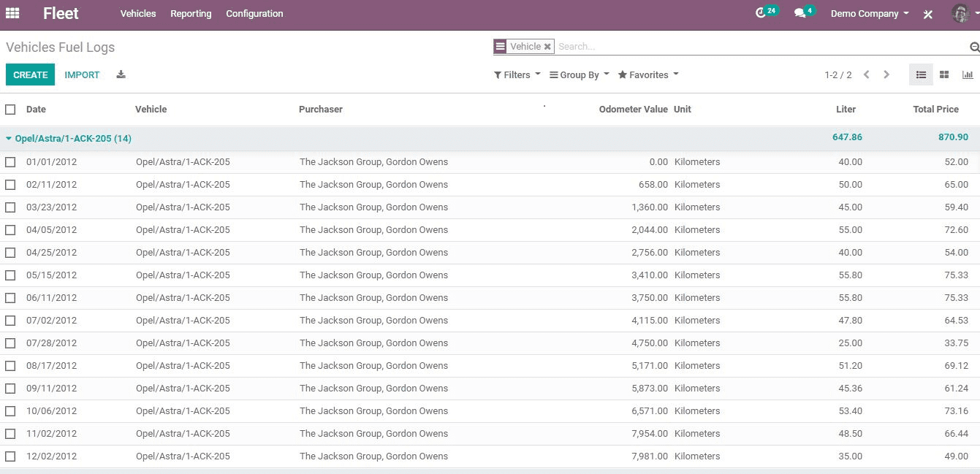Check the row dated 07/28/2012
The height and width of the screenshot is (474, 980).
pos(10,343)
